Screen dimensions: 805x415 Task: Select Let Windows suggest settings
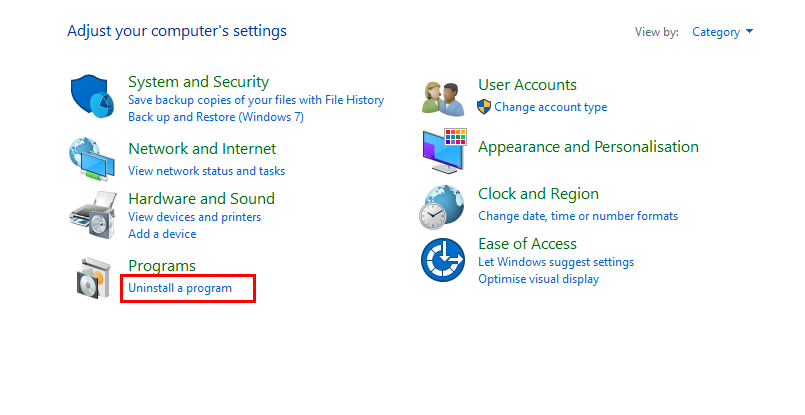(x=556, y=262)
